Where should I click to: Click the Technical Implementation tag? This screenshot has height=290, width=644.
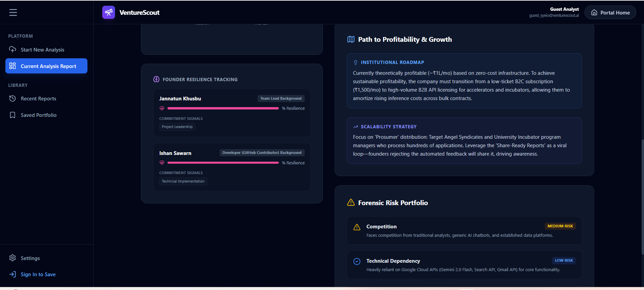pos(183,181)
